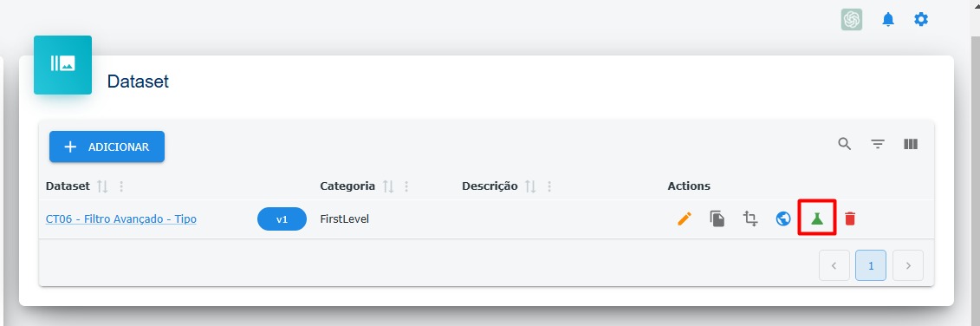Open the blue settings gear

[x=921, y=19]
